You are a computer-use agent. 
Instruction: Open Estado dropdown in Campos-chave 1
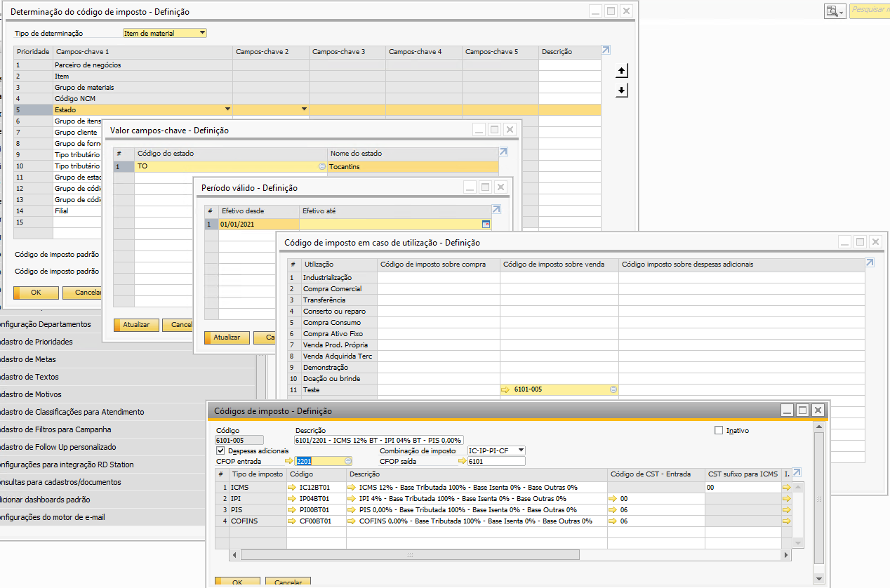227,110
